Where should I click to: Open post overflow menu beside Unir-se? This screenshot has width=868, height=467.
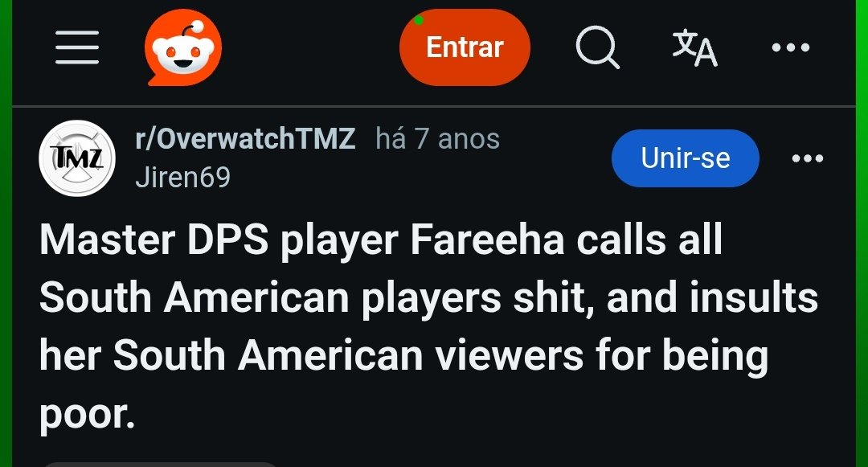(807, 158)
